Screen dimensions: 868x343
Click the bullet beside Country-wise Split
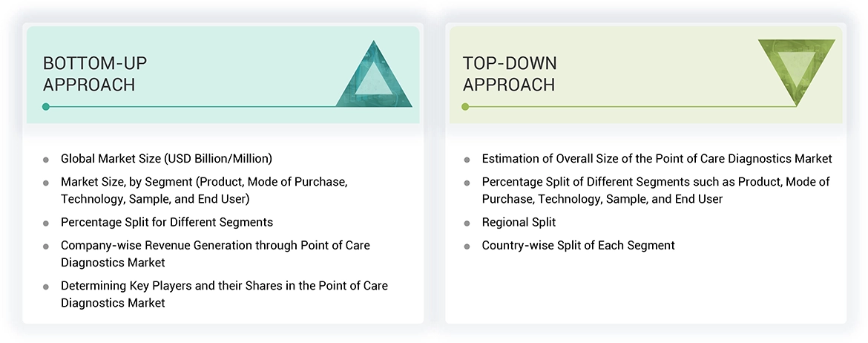(467, 246)
